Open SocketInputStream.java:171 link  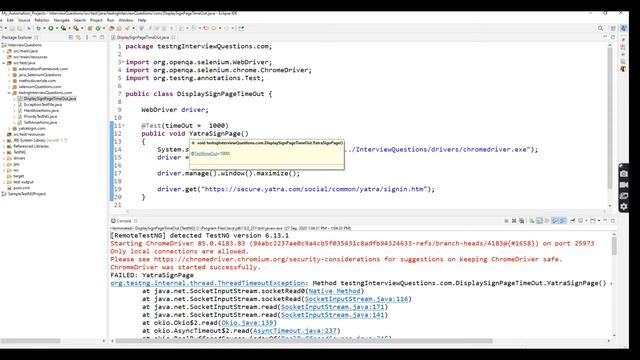pyautogui.click(x=332, y=307)
